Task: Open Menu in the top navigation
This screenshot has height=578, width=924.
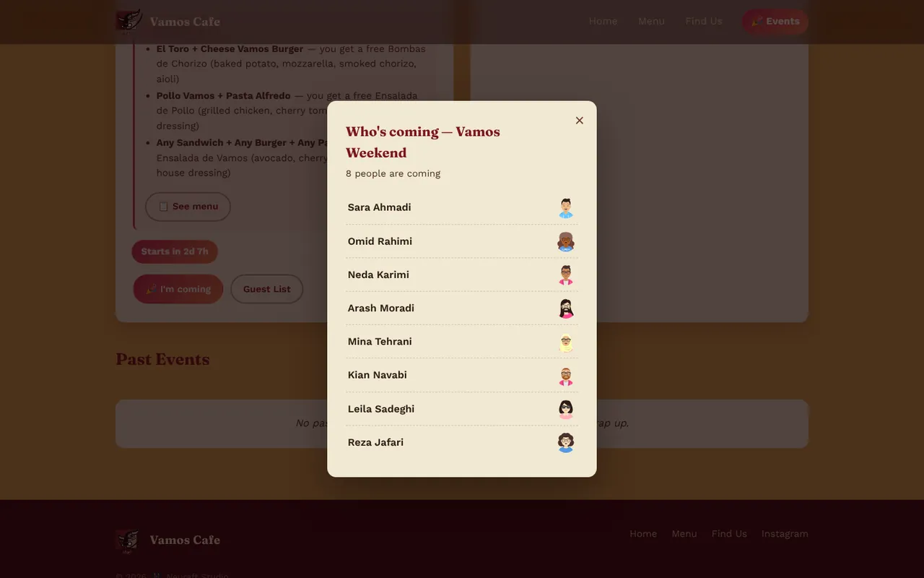Action: point(651,21)
